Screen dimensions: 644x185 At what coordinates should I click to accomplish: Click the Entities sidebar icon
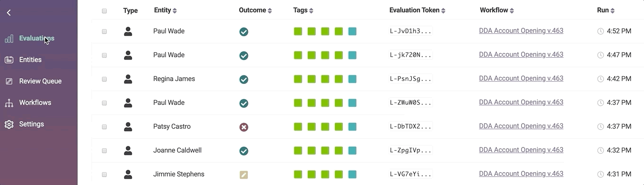(9, 60)
